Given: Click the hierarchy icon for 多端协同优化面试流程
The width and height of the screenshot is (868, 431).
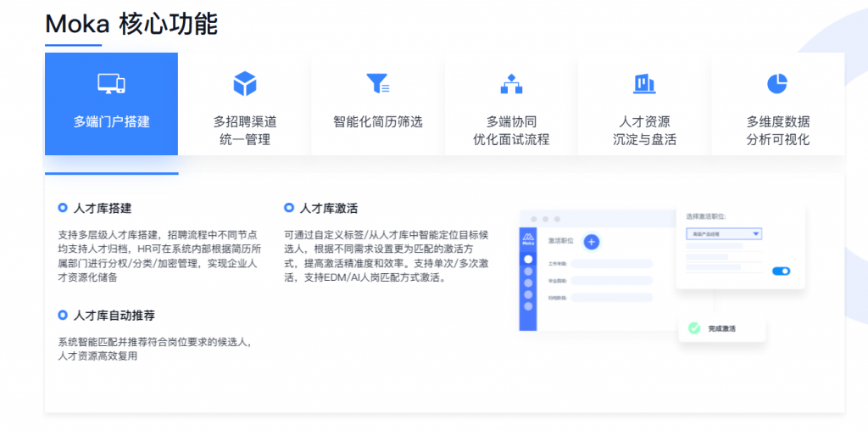Looking at the screenshot, I should click(510, 83).
